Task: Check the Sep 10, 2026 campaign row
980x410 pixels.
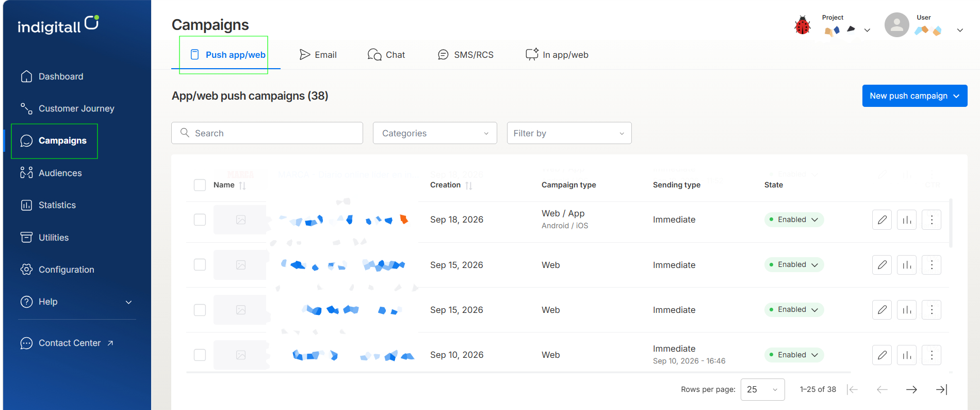Action: [200, 355]
